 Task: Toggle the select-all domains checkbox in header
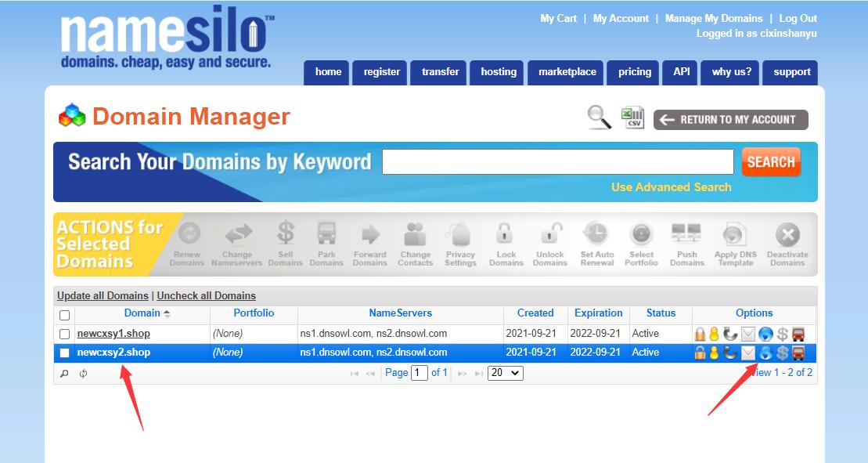pyautogui.click(x=65, y=315)
